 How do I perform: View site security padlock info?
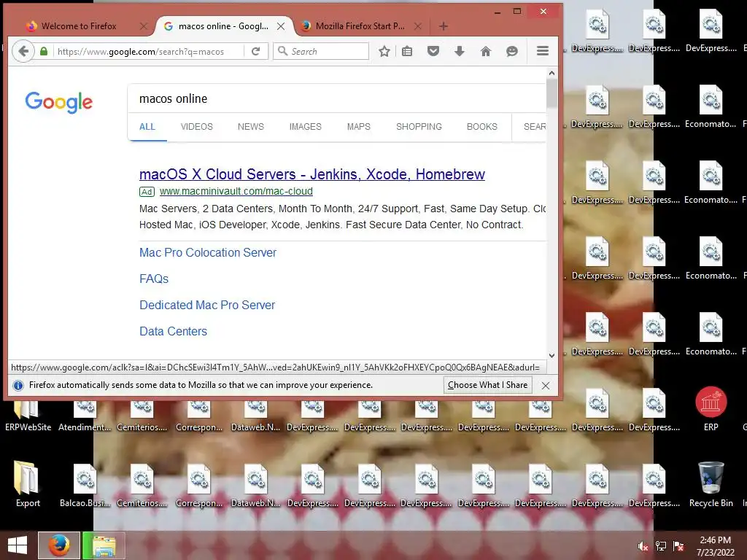point(44,52)
